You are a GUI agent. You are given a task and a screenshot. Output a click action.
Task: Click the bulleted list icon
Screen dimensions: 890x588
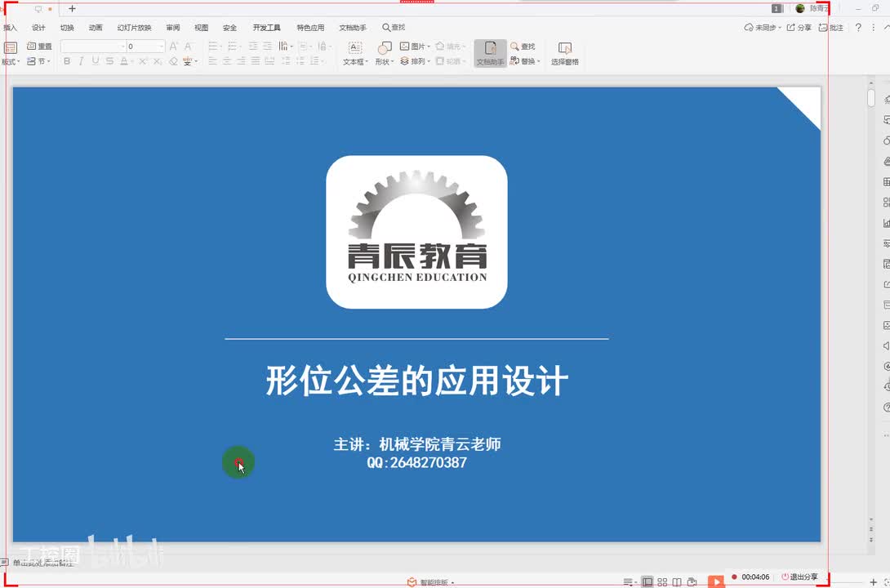pyautogui.click(x=214, y=46)
